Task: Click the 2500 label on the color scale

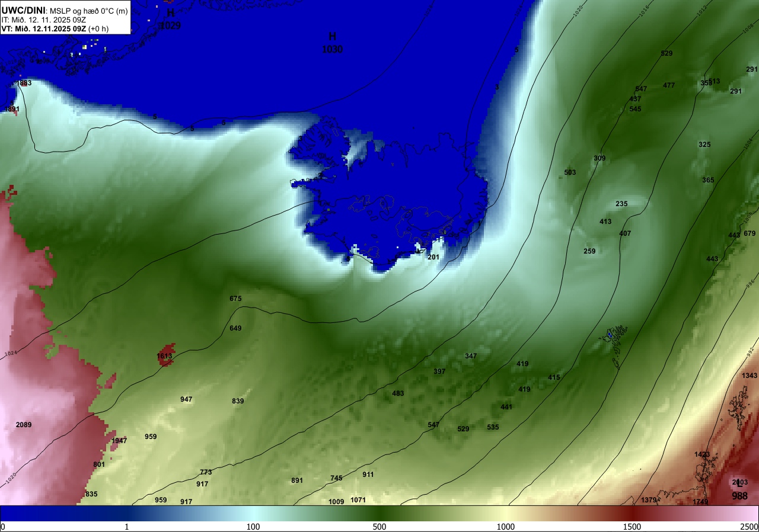Action: tap(750, 527)
